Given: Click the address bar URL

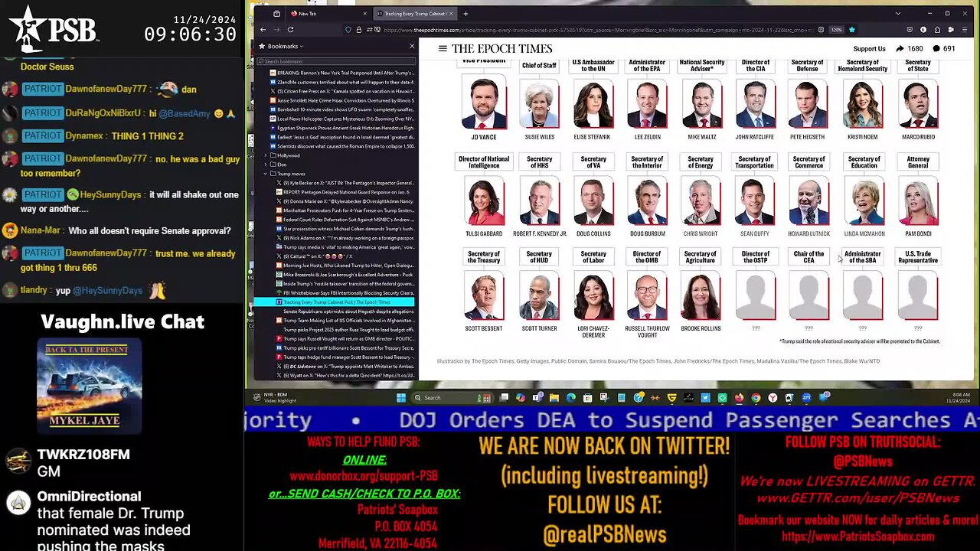Looking at the screenshot, I should pos(597,30).
